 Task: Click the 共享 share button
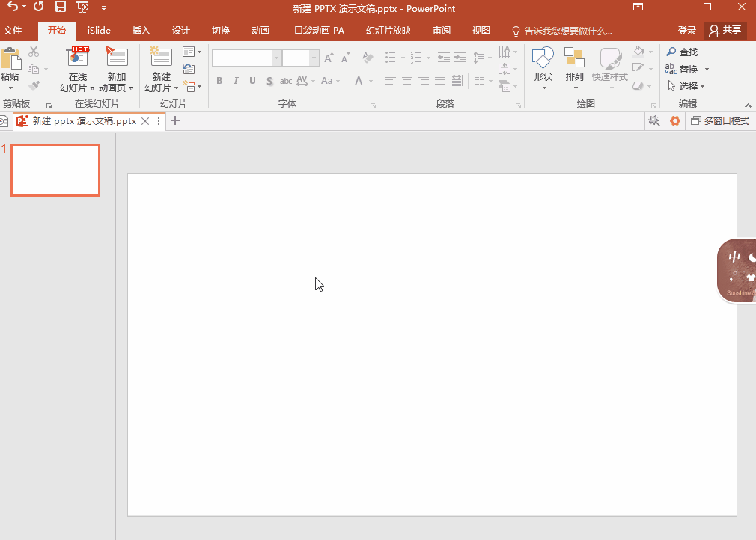[725, 31]
